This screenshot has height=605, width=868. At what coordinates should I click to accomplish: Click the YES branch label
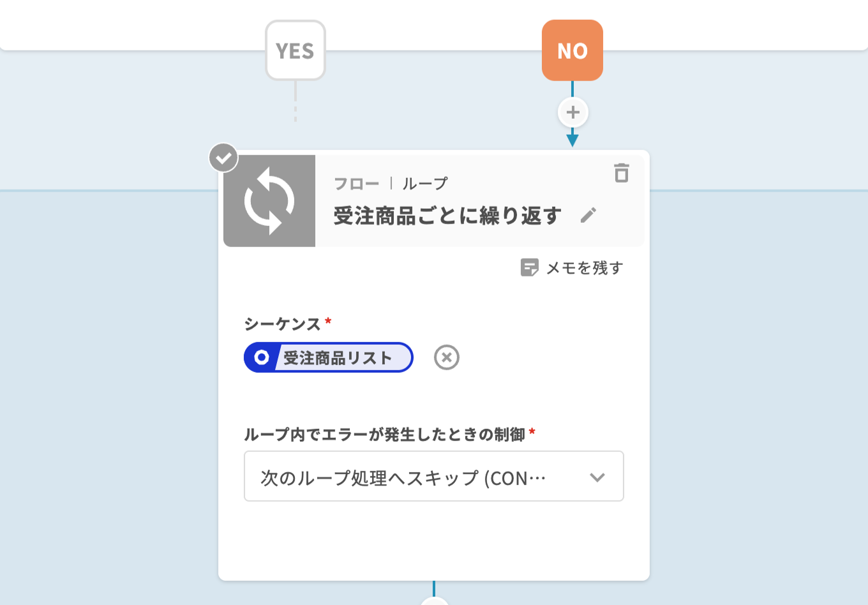(295, 50)
